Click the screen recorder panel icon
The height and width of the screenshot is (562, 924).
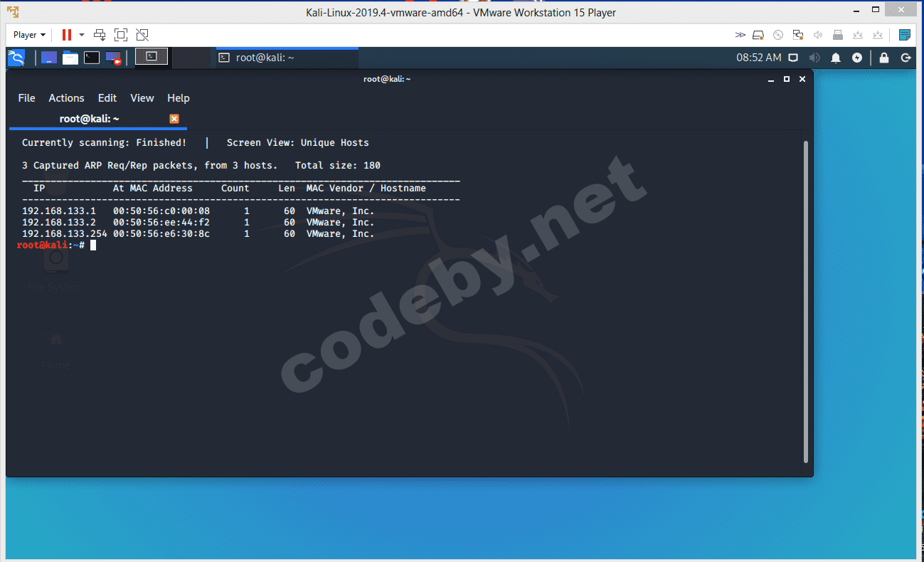coord(113,58)
